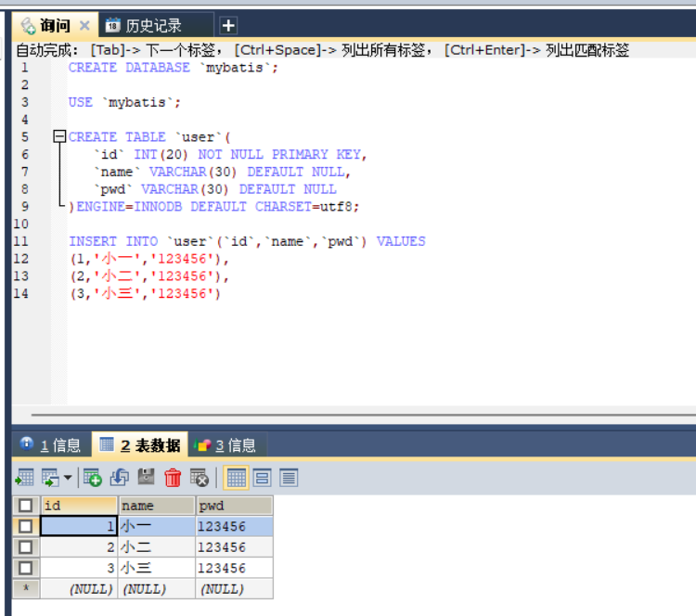Select the id cell containing 2
The image size is (696, 616).
coord(79,547)
